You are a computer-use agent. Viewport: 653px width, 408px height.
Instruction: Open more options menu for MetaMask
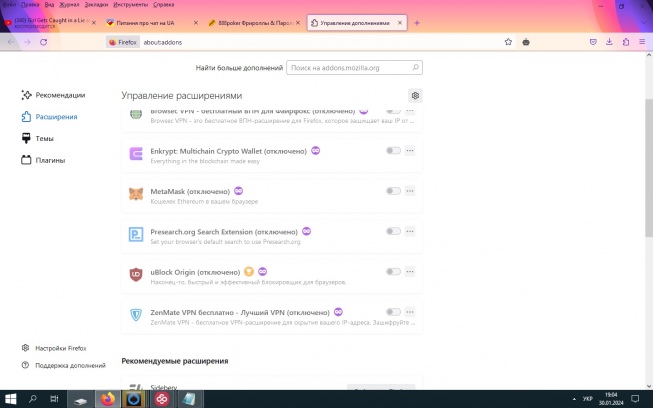click(x=410, y=191)
